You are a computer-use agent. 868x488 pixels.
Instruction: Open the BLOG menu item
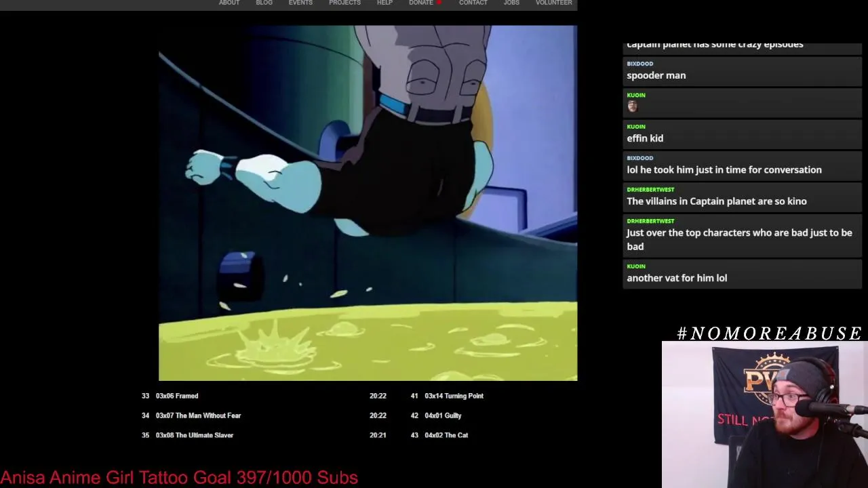click(264, 3)
